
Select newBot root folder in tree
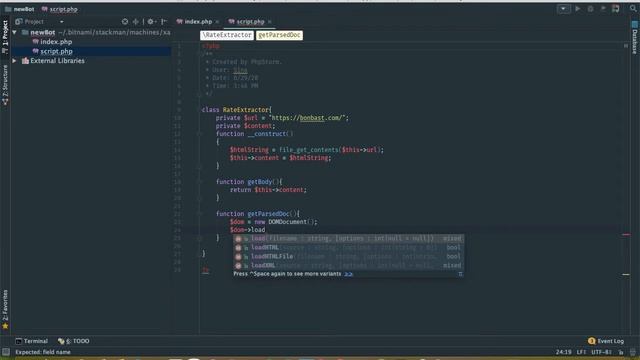(42, 32)
